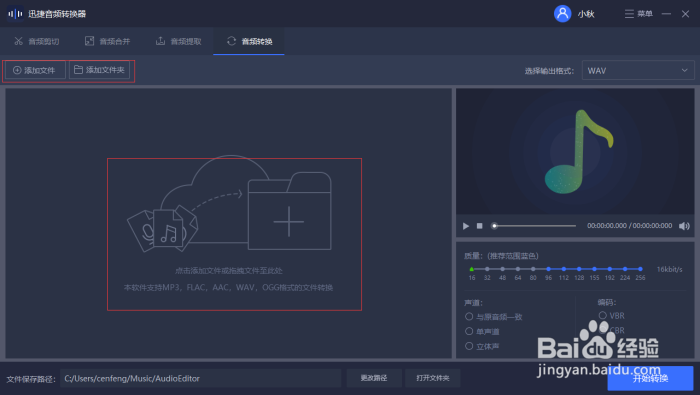
Task: Close the application window
Action: (x=685, y=14)
